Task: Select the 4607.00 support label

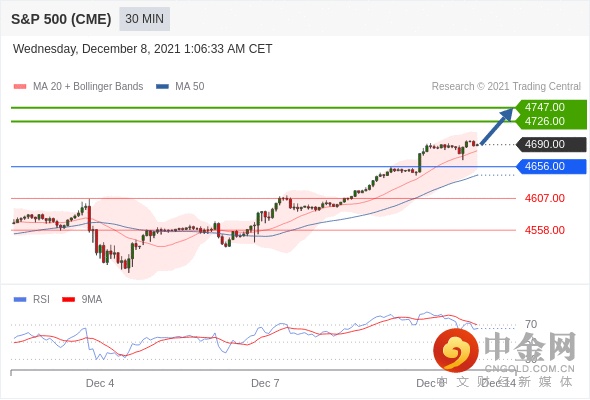Action: point(544,198)
